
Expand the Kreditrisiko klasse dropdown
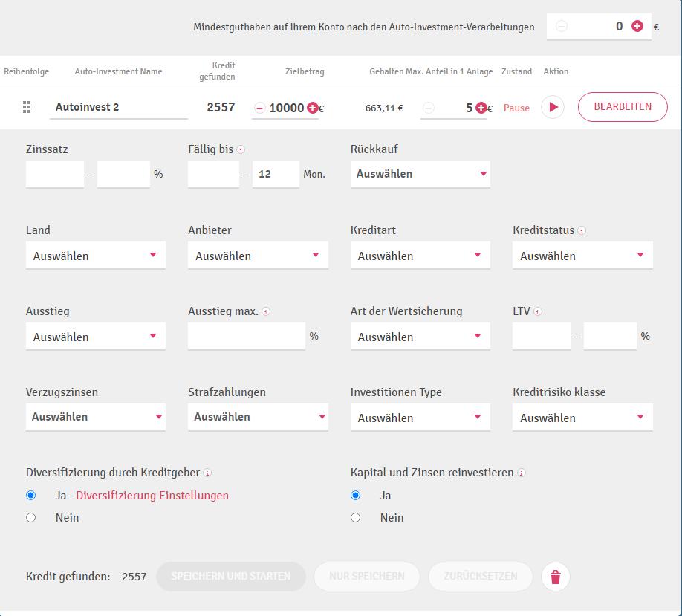point(582,417)
